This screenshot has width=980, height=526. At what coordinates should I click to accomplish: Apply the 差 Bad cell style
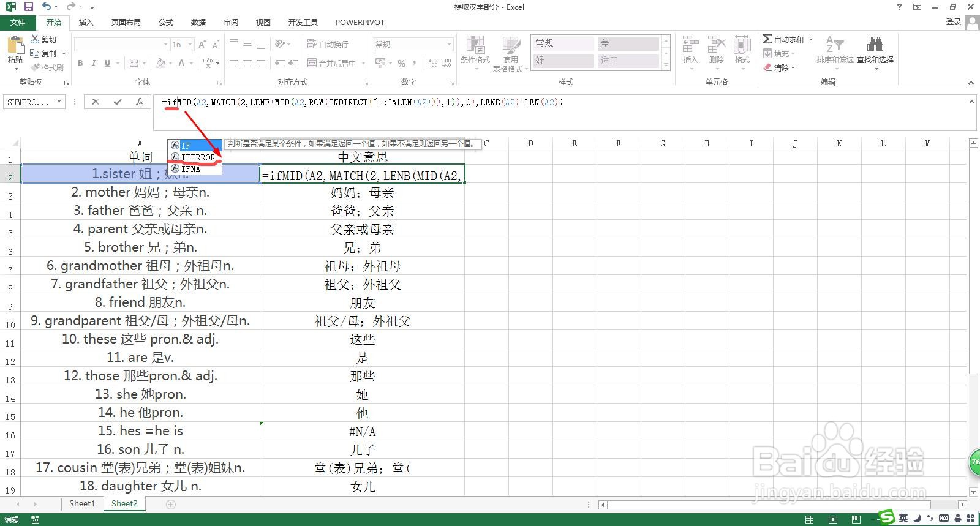[x=628, y=43]
